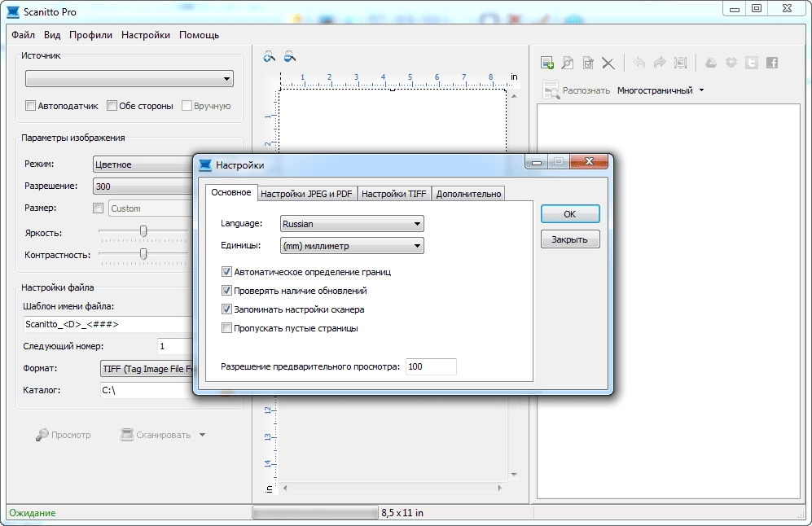Open the Профили menu
Screen dimensions: 812x526
point(90,35)
